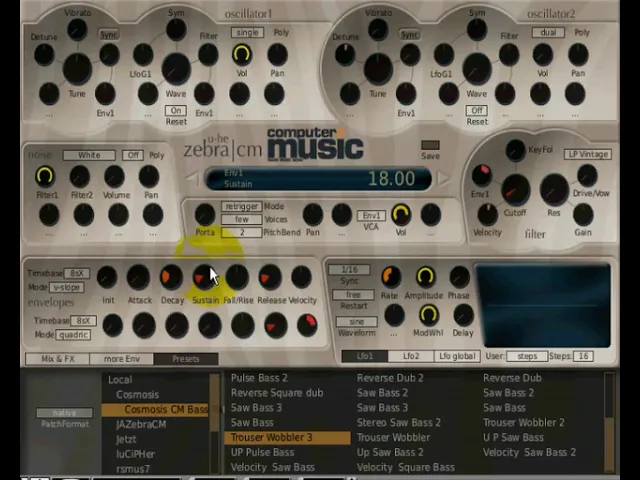Open the LP Vintage filter type dropdown

point(588,154)
